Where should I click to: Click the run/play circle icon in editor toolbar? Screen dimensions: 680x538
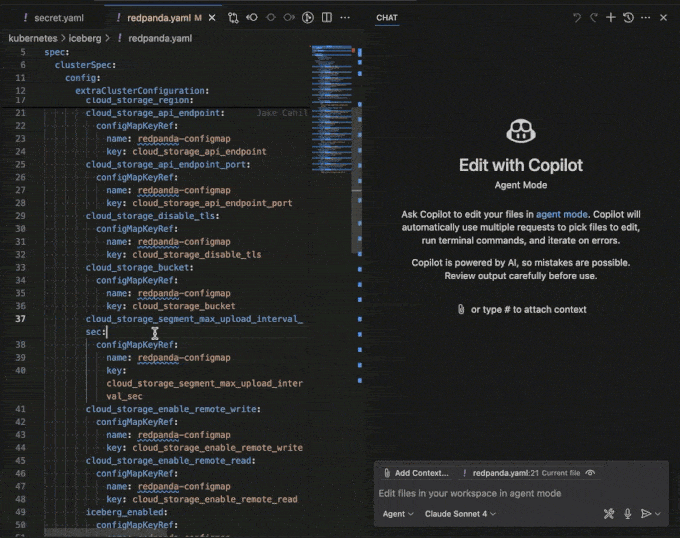pos(308,18)
